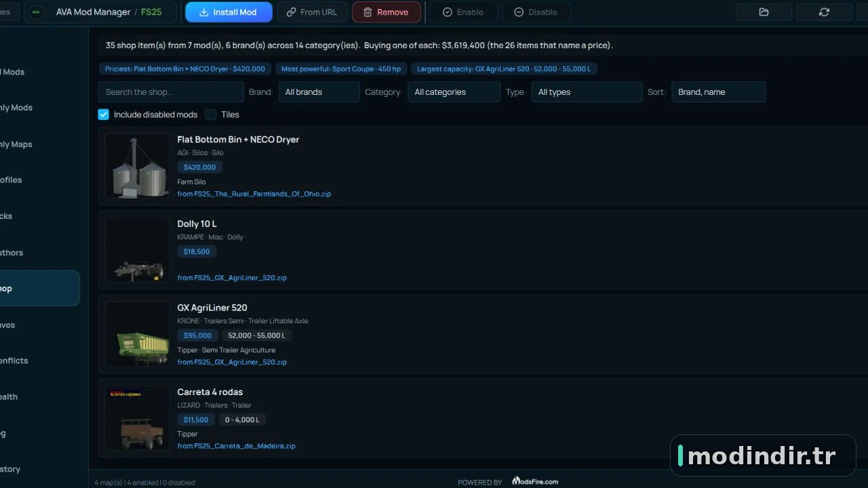Image resolution: width=868 pixels, height=488 pixels.
Task: Click the refresh icon button
Action: pos(824,12)
